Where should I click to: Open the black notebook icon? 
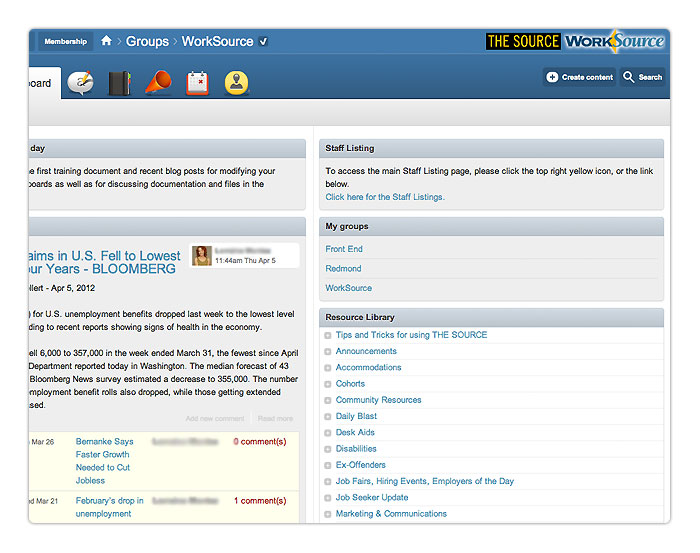(120, 83)
